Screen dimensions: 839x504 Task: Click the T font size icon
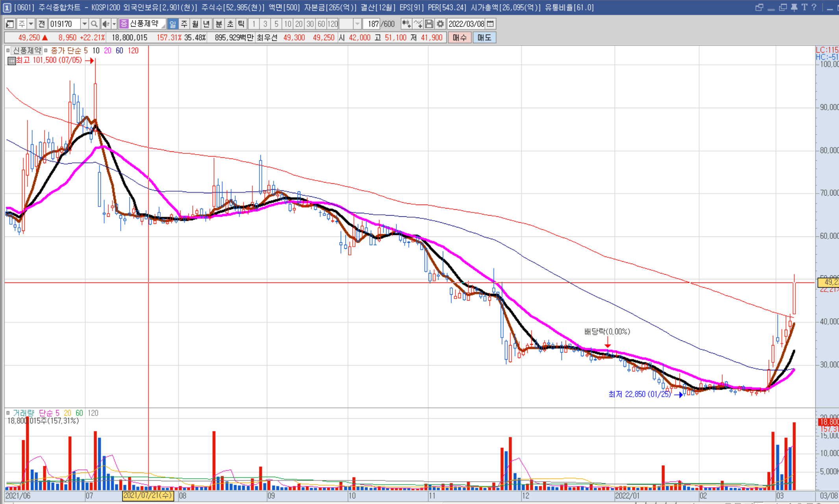pyautogui.click(x=804, y=7)
